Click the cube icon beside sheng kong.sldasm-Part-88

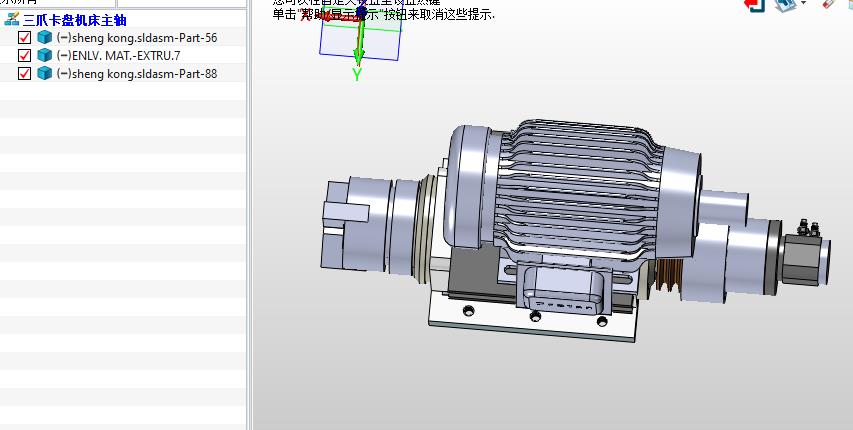point(45,73)
